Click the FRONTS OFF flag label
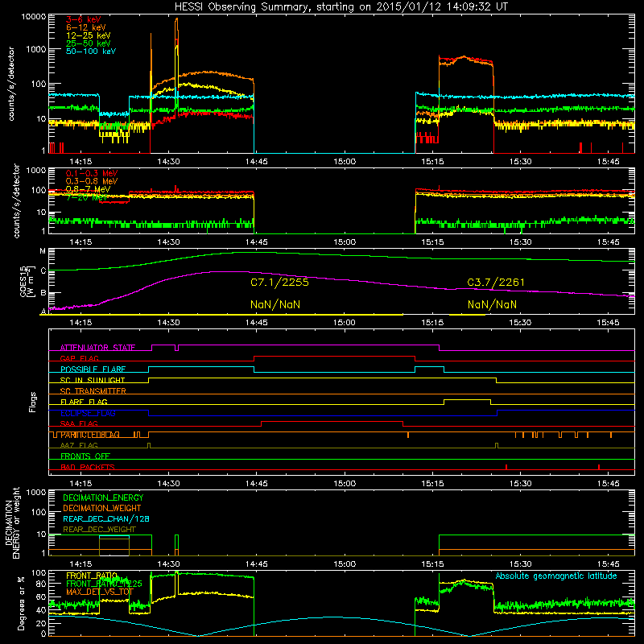Screen dimensions: 644x644 [85, 456]
